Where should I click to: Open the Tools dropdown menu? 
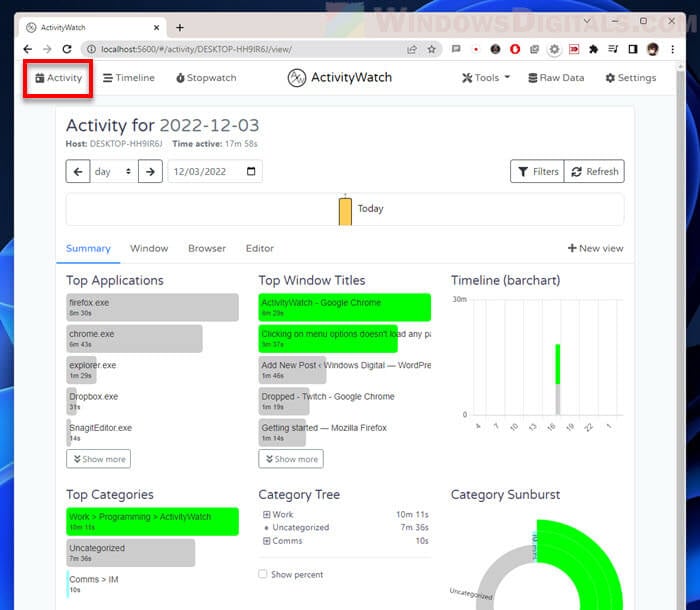click(486, 78)
